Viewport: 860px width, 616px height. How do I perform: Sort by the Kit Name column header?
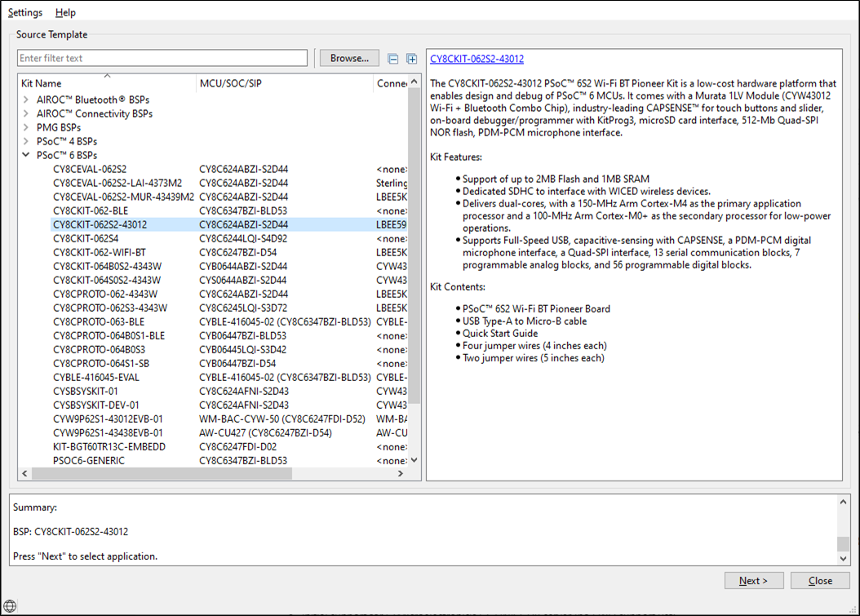click(x=107, y=83)
